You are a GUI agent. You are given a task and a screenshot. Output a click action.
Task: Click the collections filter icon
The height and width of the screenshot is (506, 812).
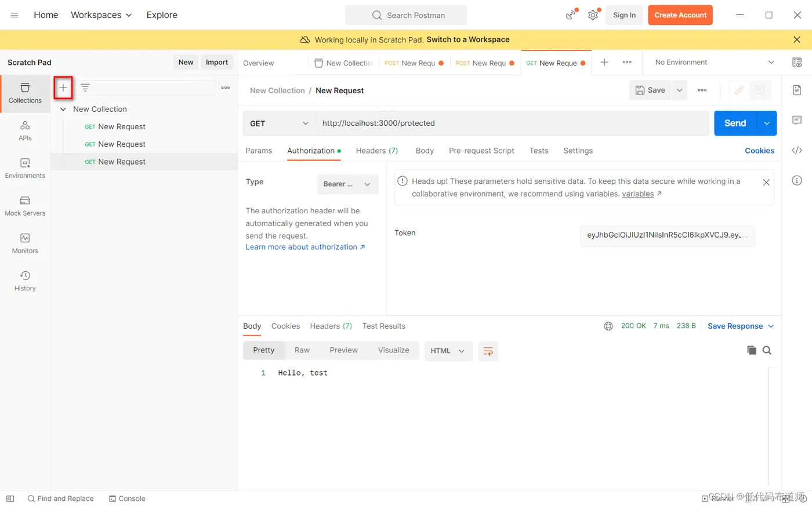(x=85, y=88)
